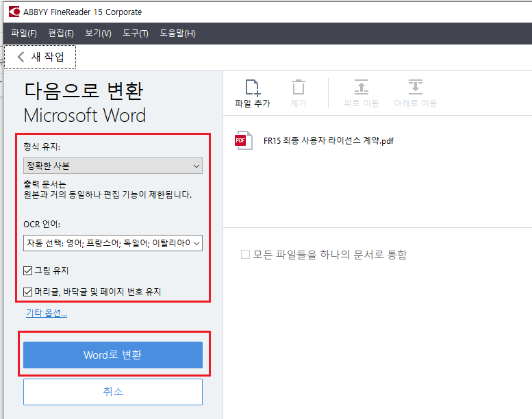Image resolution: width=532 pixels, height=419 pixels.
Task: Click the 제거 (remove) trash icon
Action: [299, 87]
